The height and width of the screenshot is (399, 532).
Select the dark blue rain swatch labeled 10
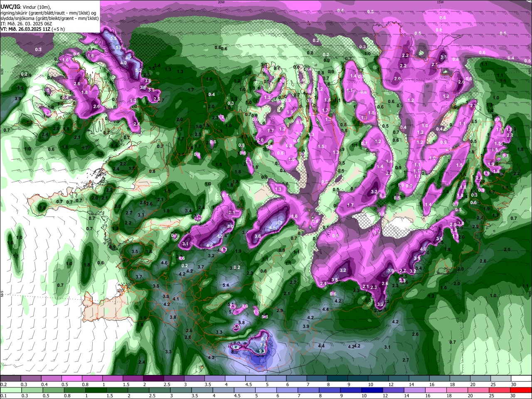click(371, 390)
